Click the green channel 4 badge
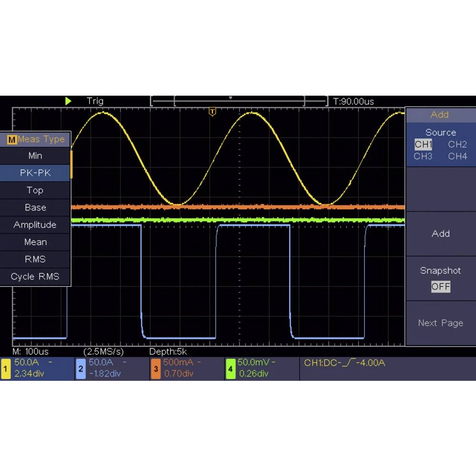The image size is (476, 476). [x=230, y=369]
